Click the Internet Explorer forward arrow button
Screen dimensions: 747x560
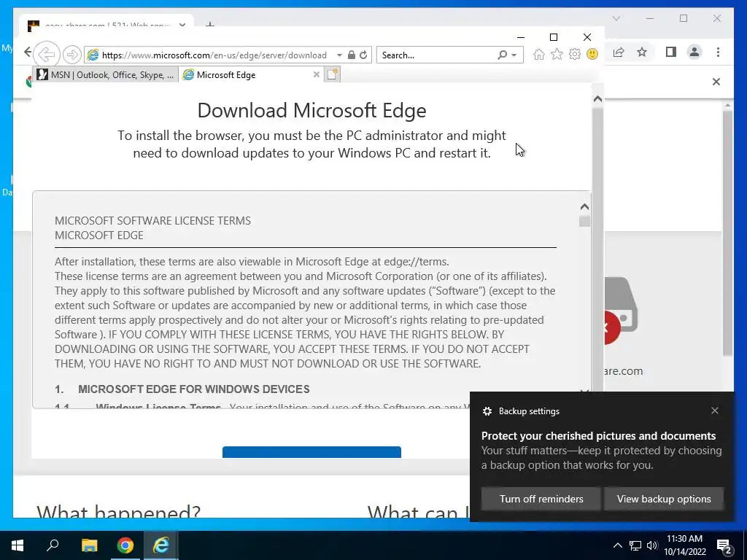point(72,55)
